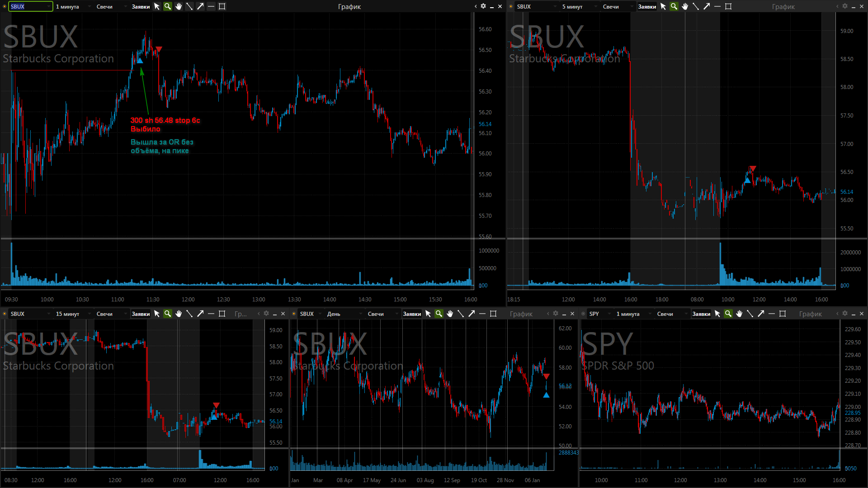The height and width of the screenshot is (488, 868).
Task: Click the blue buy marker on the 1-minute SBUX chart
Action: coord(140,61)
